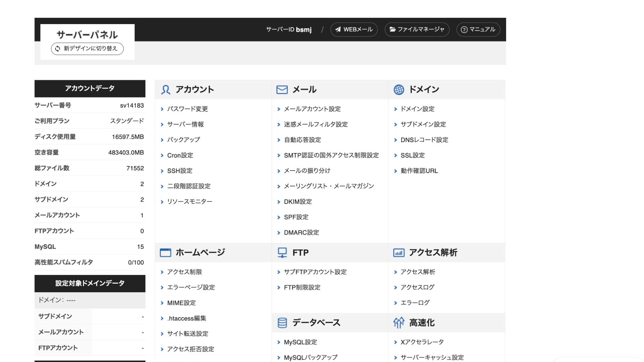Viewport: 644px width, 362px height.
Task: Open Cron設定 link
Action: tap(180, 155)
